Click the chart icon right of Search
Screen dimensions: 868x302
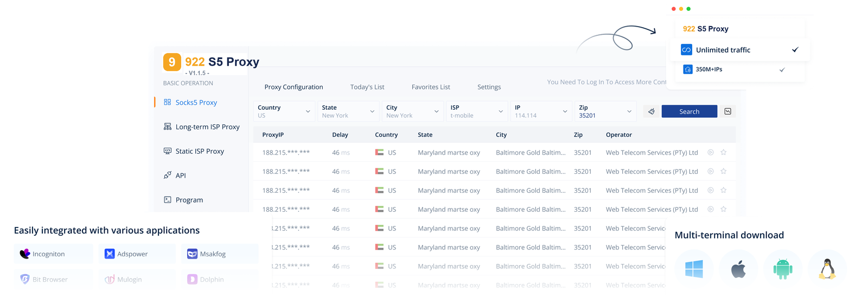727,111
